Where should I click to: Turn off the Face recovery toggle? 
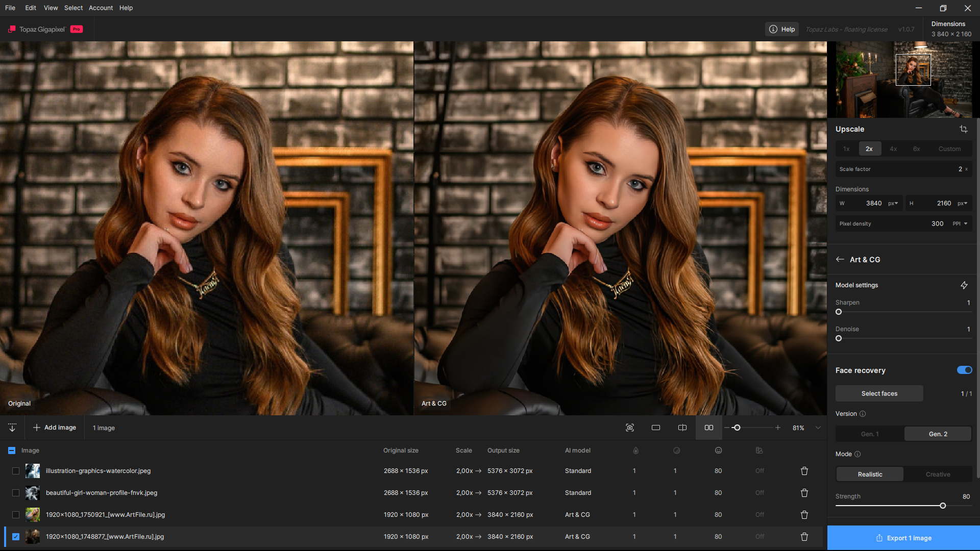(964, 370)
